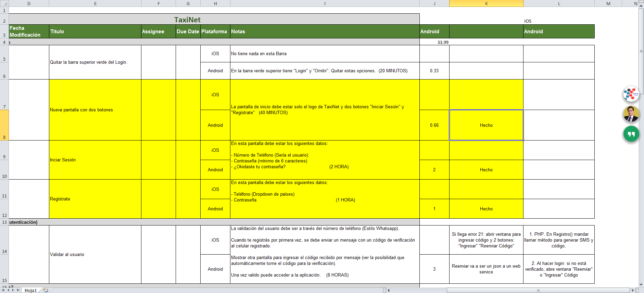Select column E header
This screenshot has width=644, height=293.
click(95, 3)
